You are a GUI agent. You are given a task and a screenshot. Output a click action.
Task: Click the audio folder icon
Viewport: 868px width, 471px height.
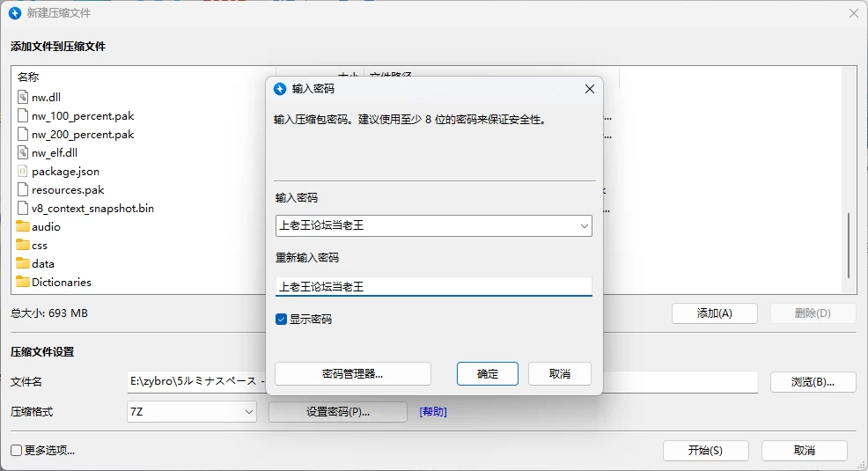pos(23,226)
